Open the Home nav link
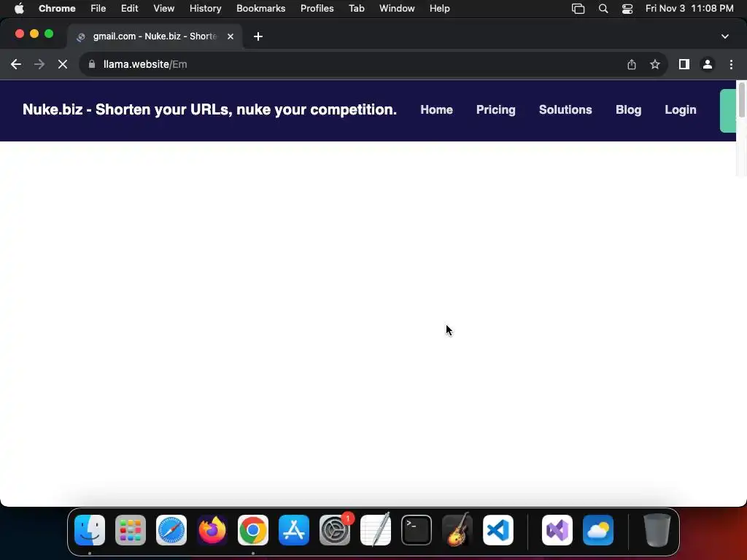Screen dimensions: 747x560 (436, 109)
